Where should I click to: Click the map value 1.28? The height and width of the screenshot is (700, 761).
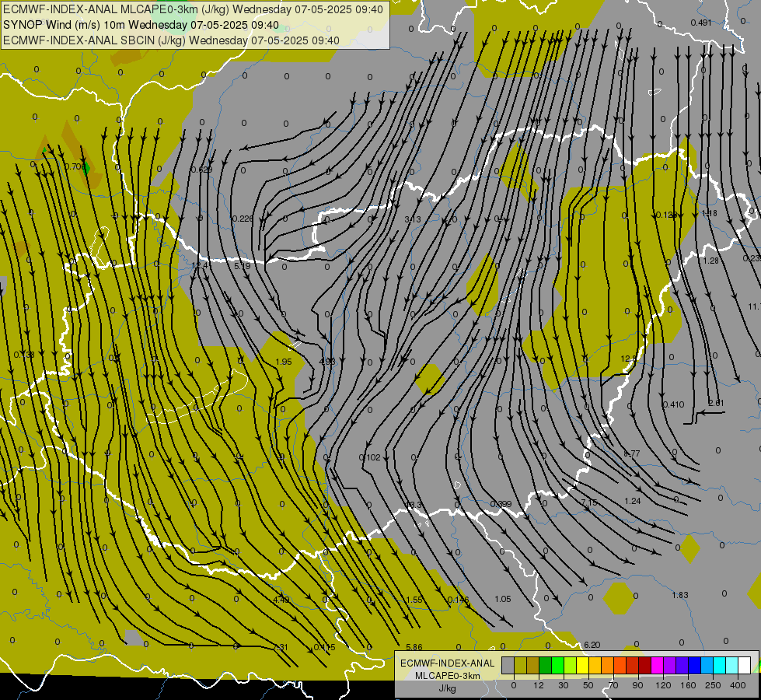pyautogui.click(x=711, y=261)
